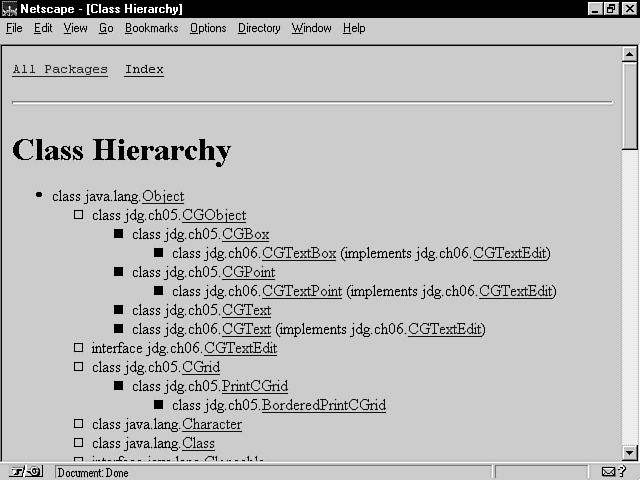Image resolution: width=640 pixels, height=480 pixels.
Task: Follow the All Packages link
Action: [59, 70]
